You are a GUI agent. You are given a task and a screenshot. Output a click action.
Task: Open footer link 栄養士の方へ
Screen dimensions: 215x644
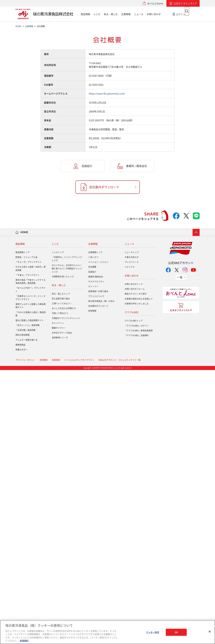(22, 350)
